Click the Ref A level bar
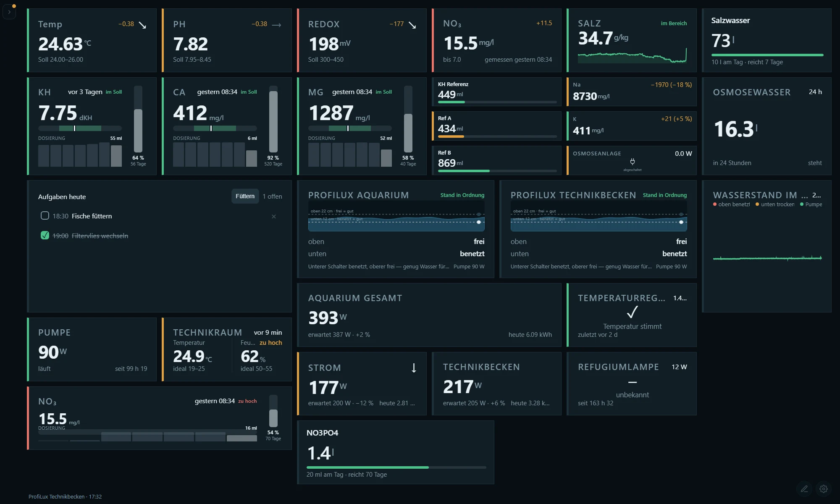The height and width of the screenshot is (504, 840). point(497,136)
